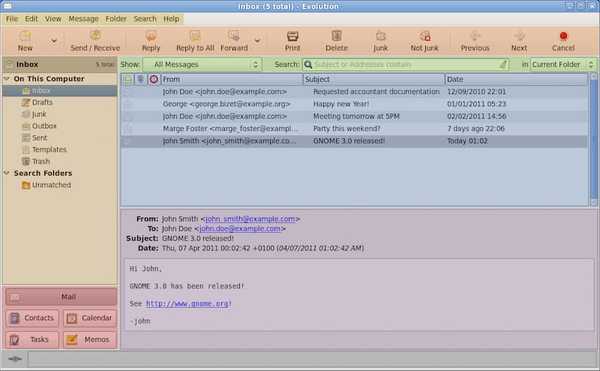
Task: Open the Drafts folder
Action: [x=42, y=102]
